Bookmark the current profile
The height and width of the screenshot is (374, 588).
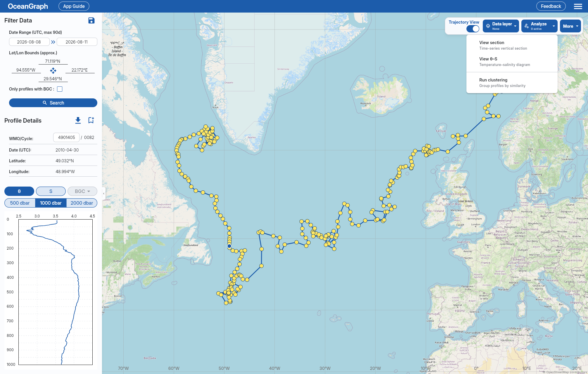91,120
